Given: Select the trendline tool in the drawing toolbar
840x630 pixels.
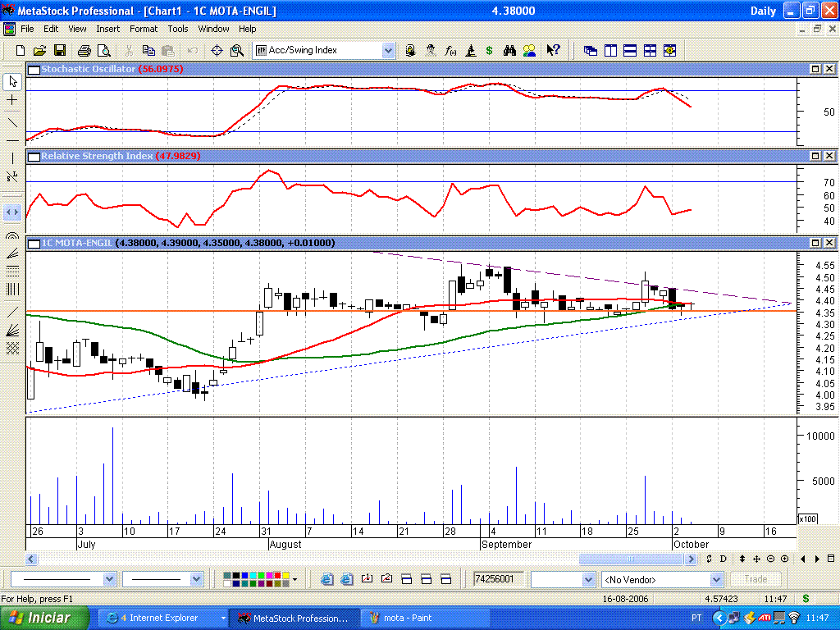Looking at the screenshot, I should tap(11, 124).
